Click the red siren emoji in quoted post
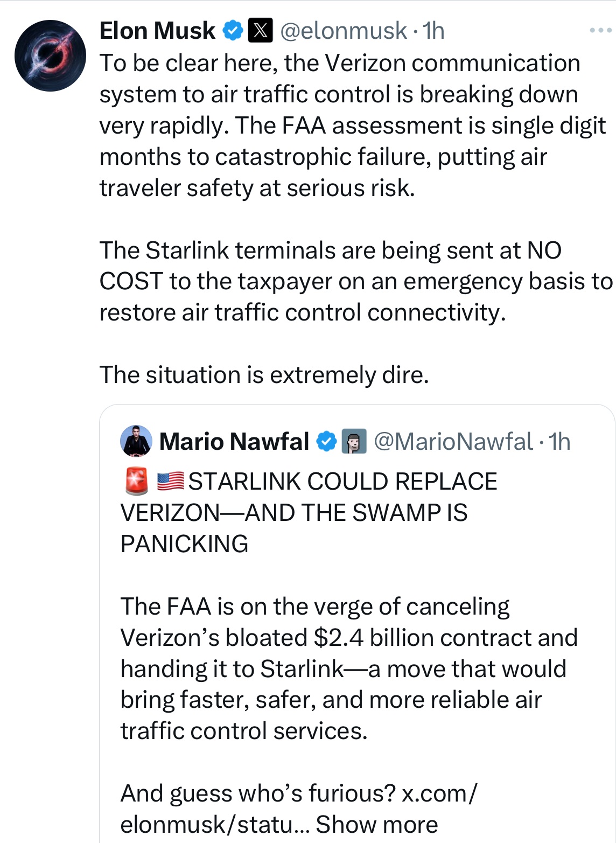The image size is (616, 843). 136,481
